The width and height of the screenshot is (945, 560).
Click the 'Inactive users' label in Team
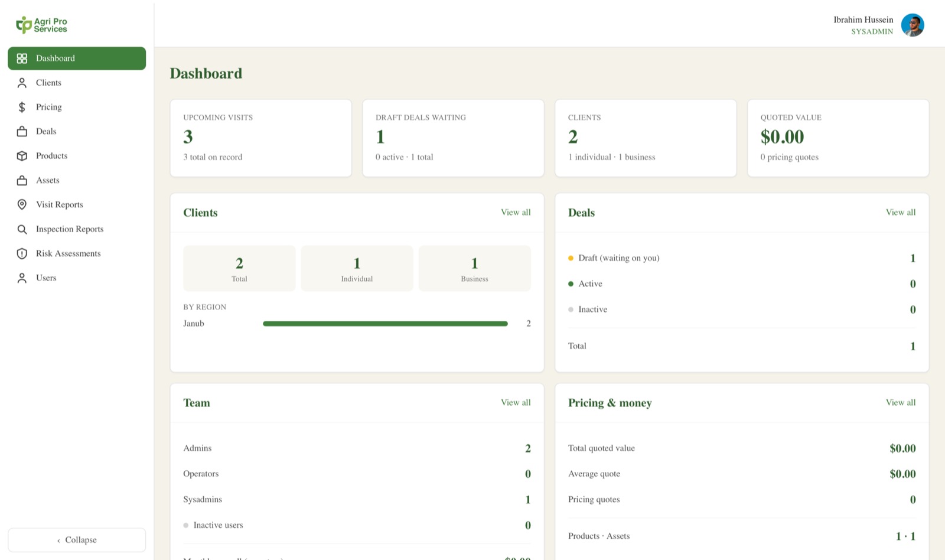pyautogui.click(x=218, y=525)
